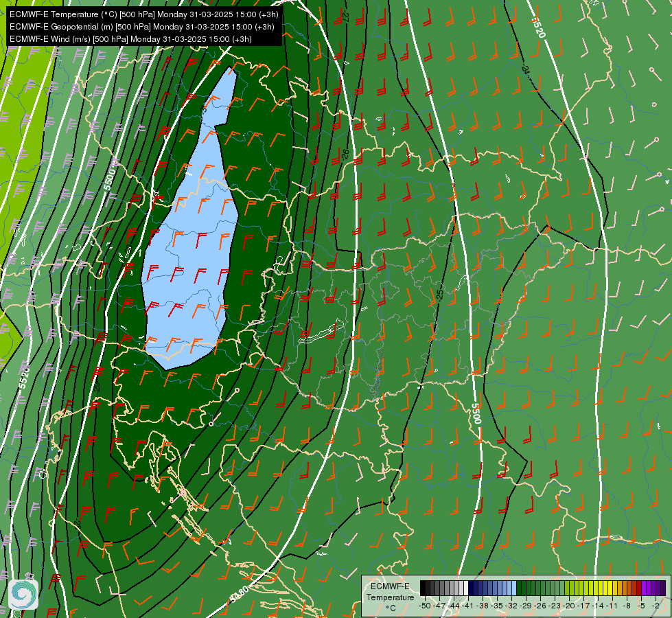Click the black swatch at legend's -50 end

tap(423, 588)
